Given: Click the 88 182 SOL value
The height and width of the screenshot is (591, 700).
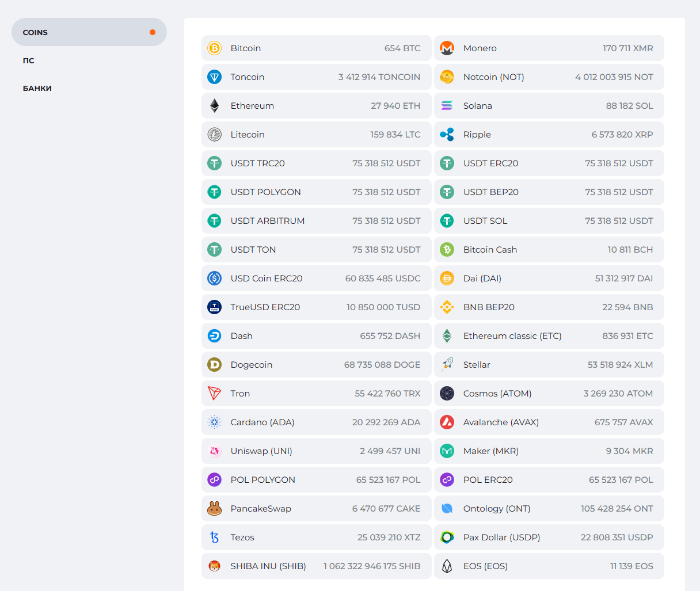Looking at the screenshot, I should pos(630,106).
